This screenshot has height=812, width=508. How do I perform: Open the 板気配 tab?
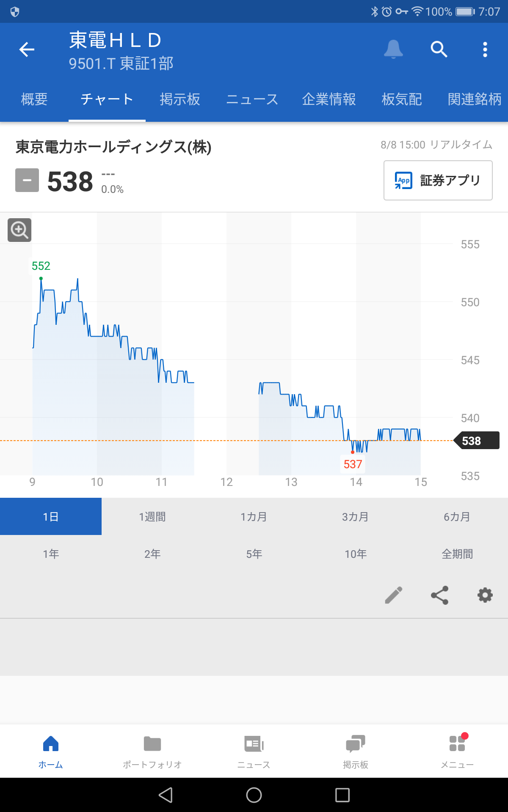[x=402, y=99]
